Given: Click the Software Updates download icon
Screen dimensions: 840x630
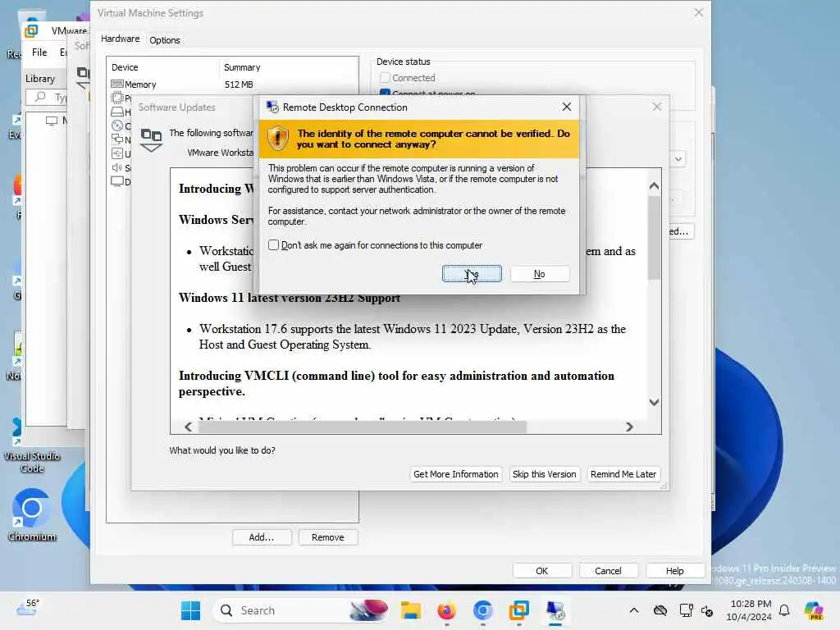Looking at the screenshot, I should point(151,139).
